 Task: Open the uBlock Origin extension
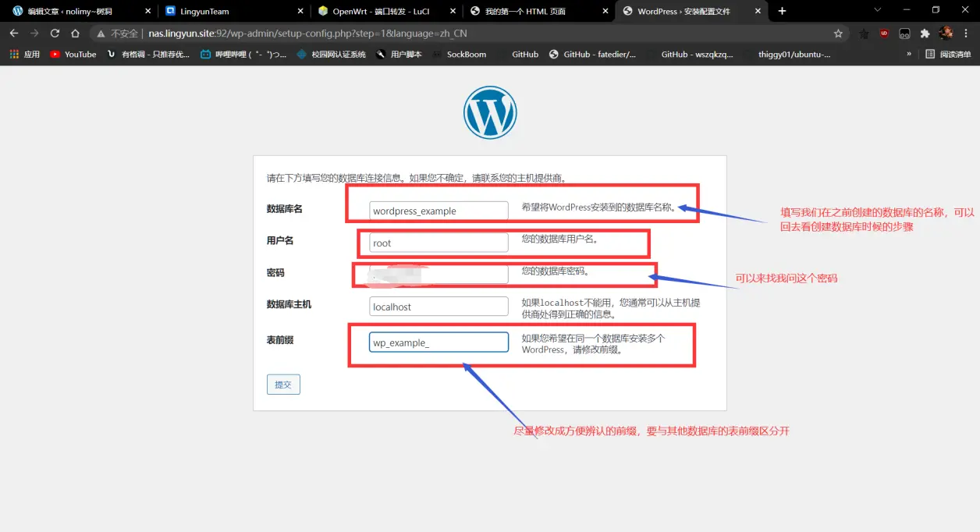click(884, 34)
